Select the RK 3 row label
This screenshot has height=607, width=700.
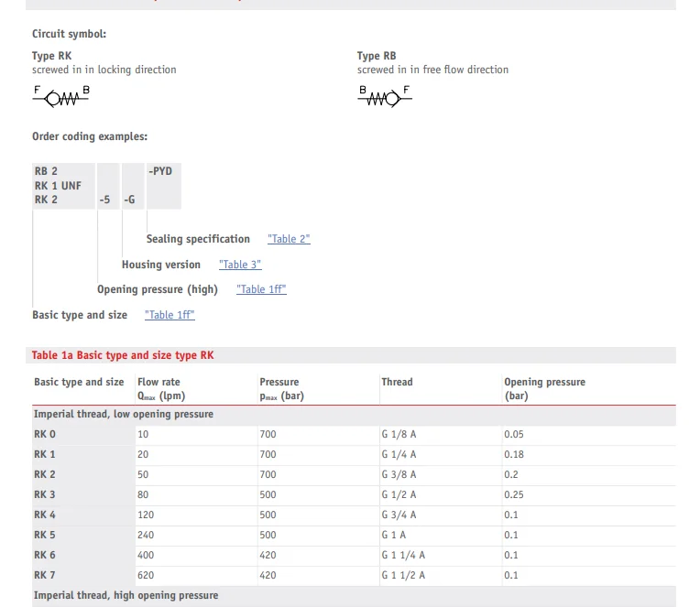(x=45, y=494)
